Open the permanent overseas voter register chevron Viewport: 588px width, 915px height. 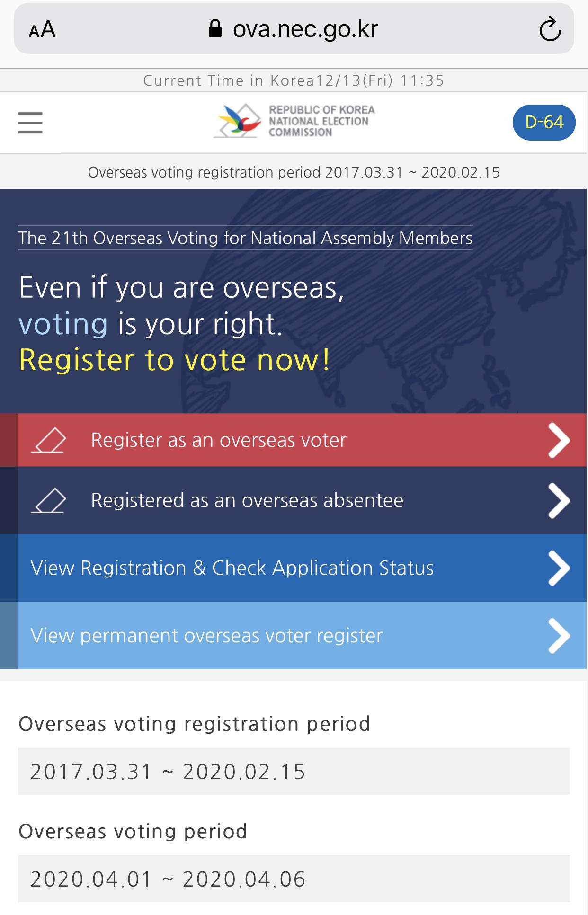click(559, 636)
